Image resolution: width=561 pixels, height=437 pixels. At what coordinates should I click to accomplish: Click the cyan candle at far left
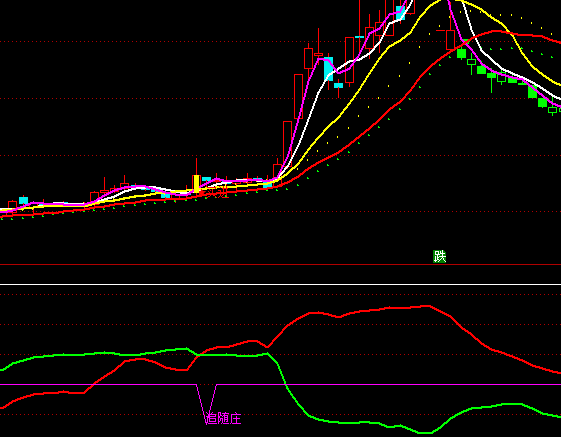pos(23,200)
